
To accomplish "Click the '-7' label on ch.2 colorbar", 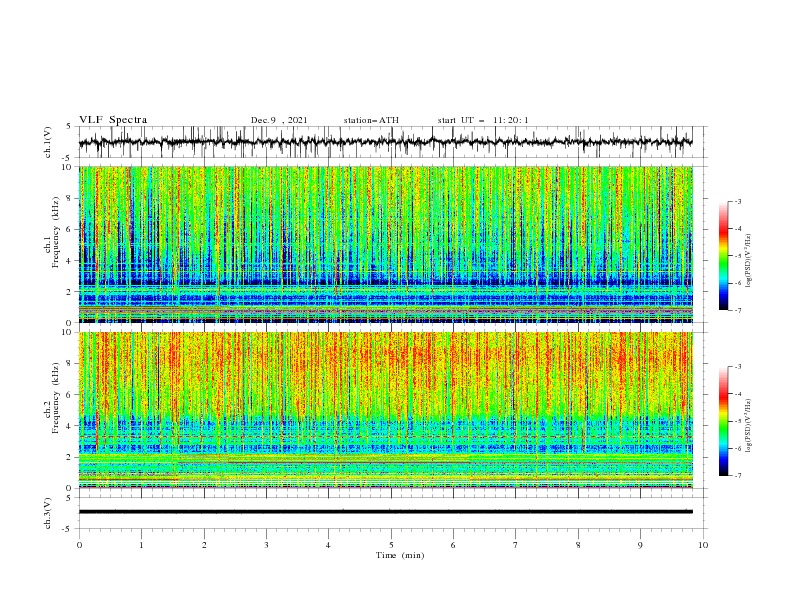I will click(x=738, y=476).
